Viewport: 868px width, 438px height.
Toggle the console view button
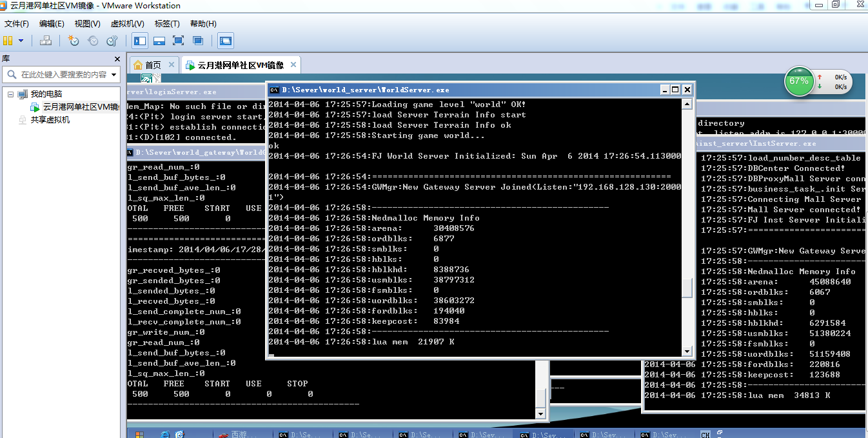(x=225, y=41)
